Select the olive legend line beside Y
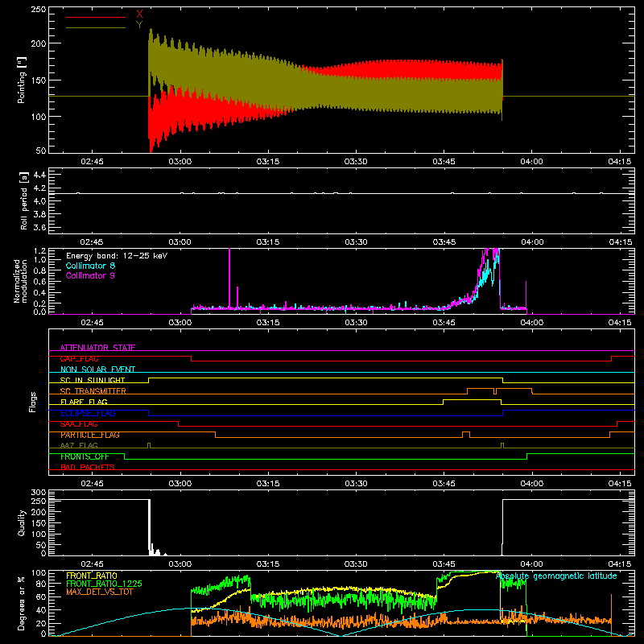 (x=96, y=27)
